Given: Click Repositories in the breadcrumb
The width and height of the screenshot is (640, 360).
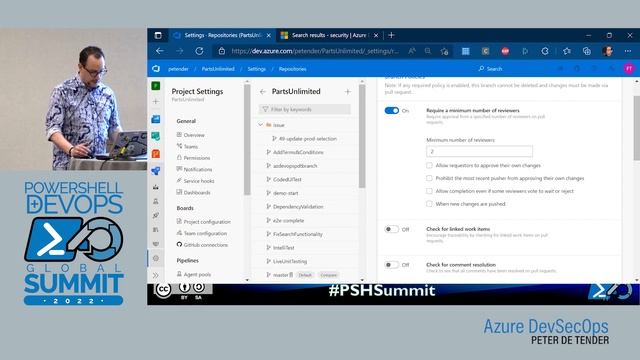Looking at the screenshot, I should click(x=293, y=69).
